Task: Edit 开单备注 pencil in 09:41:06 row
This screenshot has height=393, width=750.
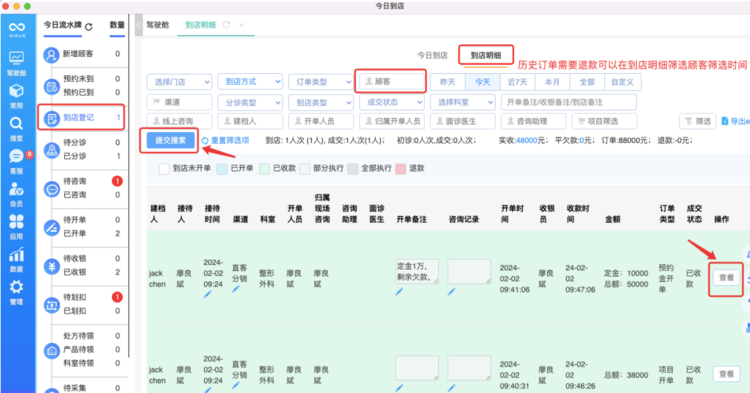Action: (x=399, y=292)
